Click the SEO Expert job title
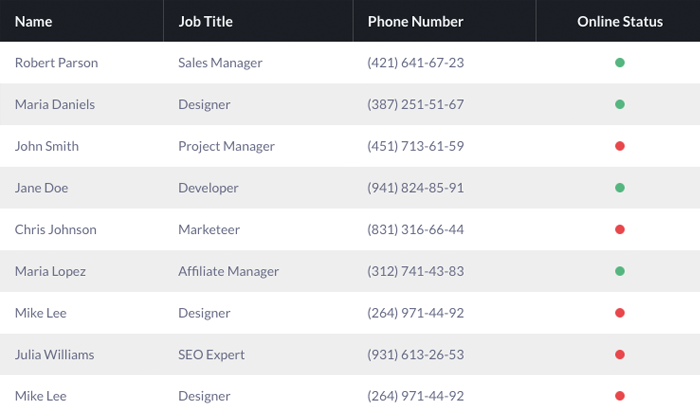This screenshot has width=700, height=412. [211, 354]
